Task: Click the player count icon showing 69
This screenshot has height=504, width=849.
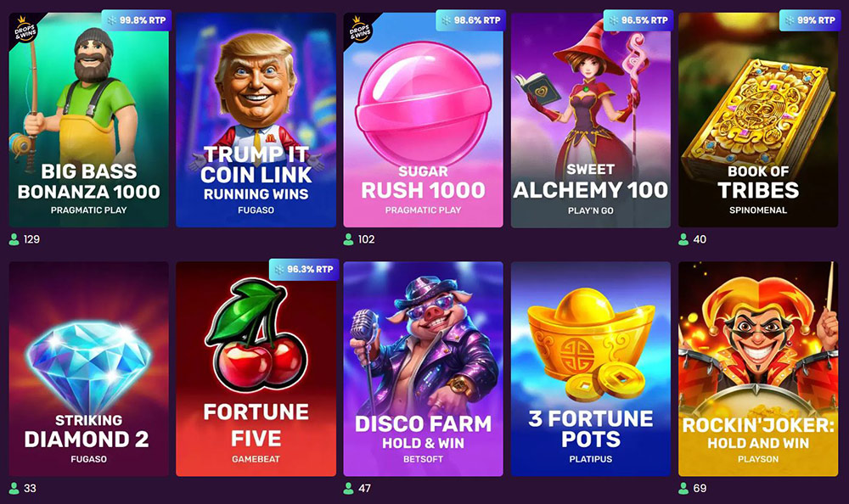Action: click(x=683, y=488)
